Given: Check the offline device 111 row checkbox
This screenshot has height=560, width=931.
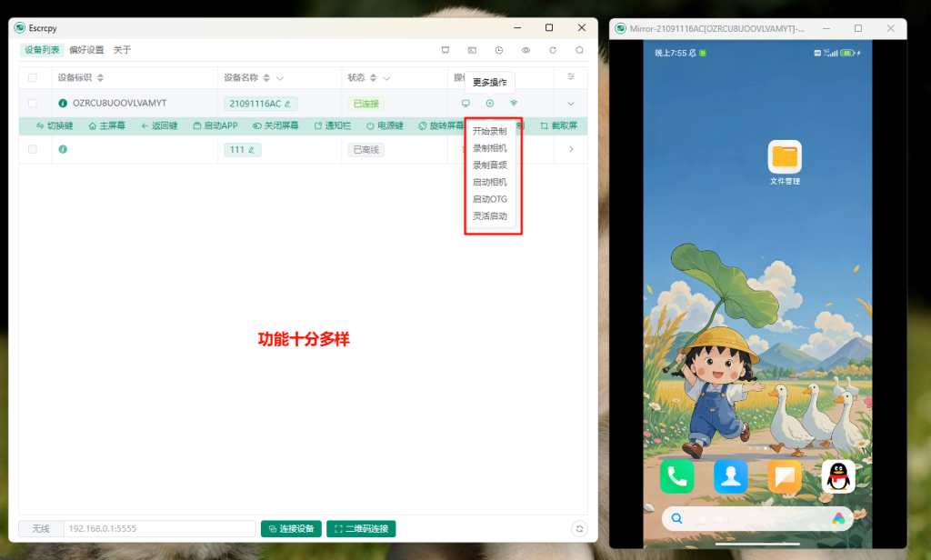Looking at the screenshot, I should 33,149.
